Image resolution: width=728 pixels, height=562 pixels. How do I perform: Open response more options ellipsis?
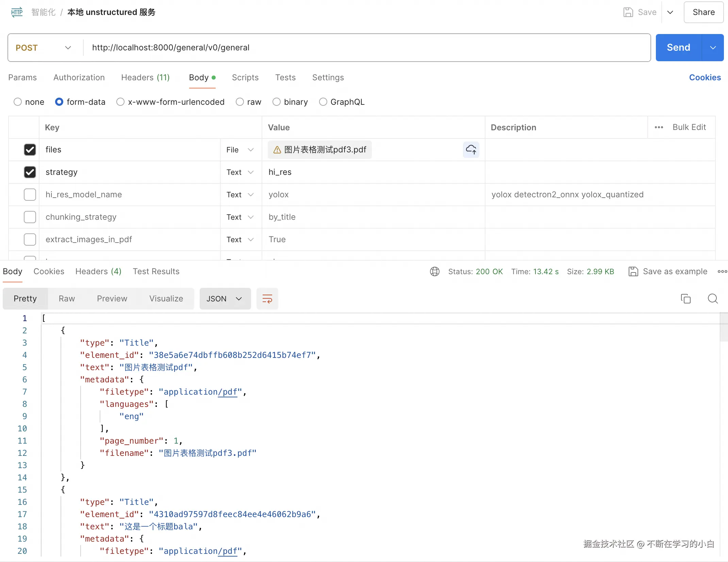coord(722,271)
